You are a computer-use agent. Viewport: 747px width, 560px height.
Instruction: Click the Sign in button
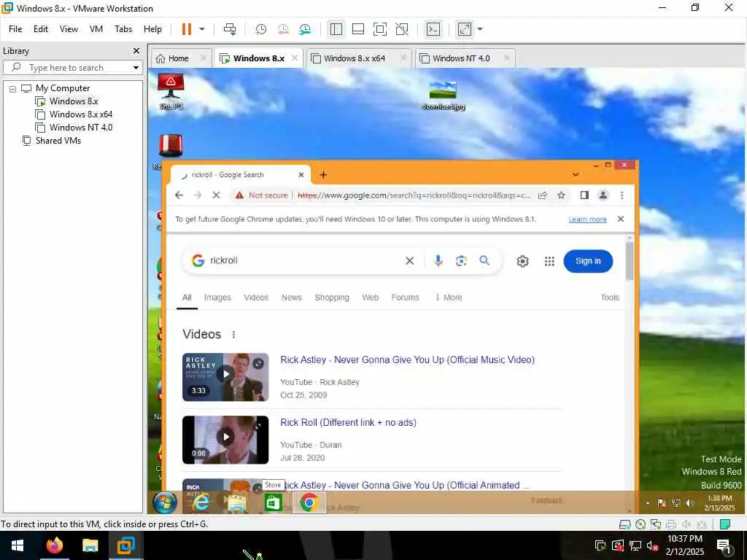pyautogui.click(x=588, y=261)
